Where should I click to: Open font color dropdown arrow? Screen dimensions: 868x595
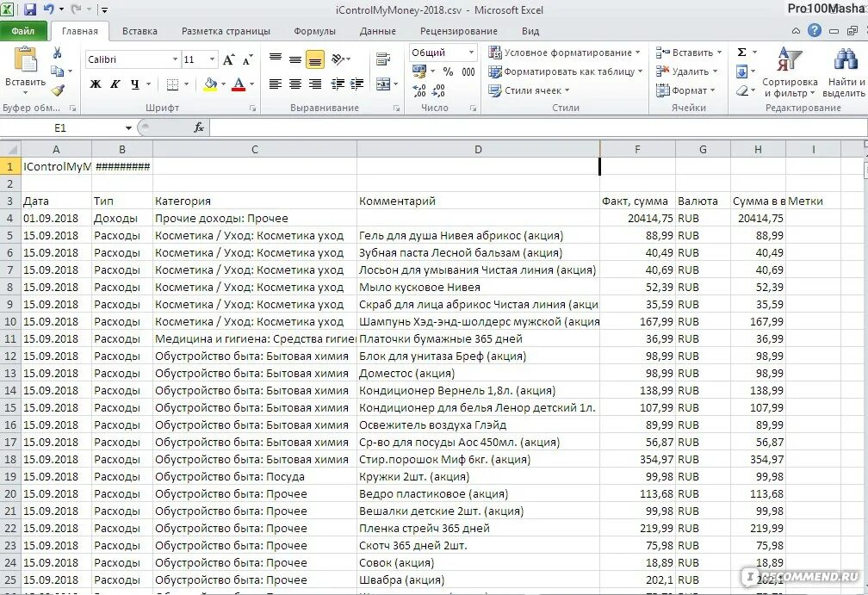(x=251, y=84)
